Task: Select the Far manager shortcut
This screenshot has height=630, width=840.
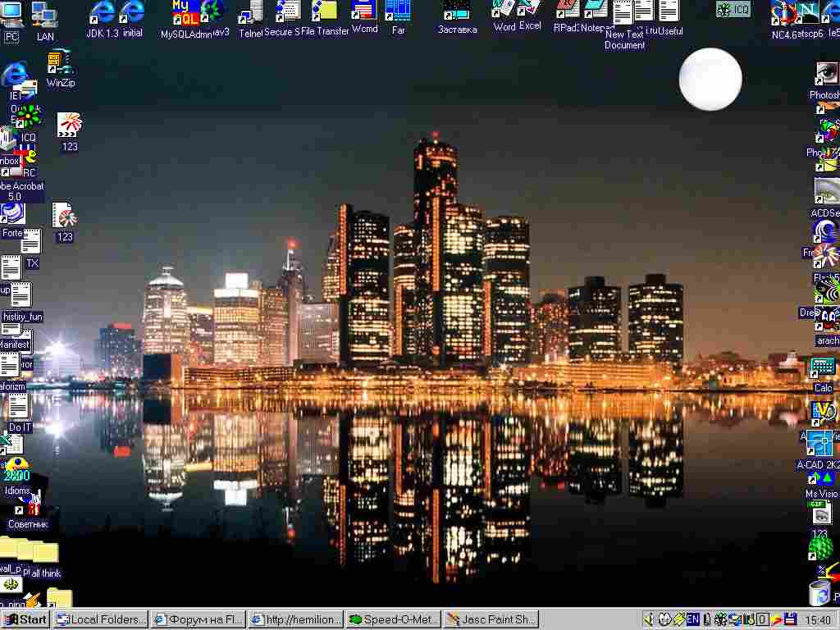Action: pyautogui.click(x=398, y=17)
